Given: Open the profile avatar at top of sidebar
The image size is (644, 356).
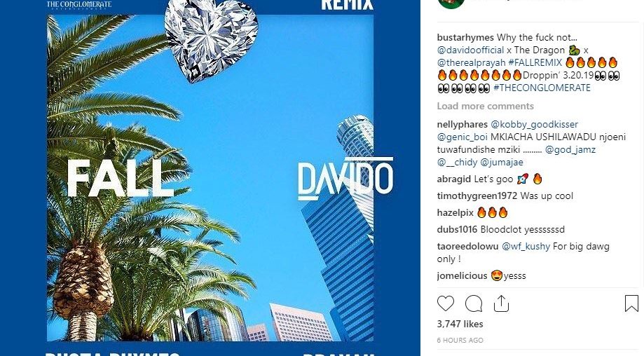Looking at the screenshot, I should pyautogui.click(x=451, y=4).
